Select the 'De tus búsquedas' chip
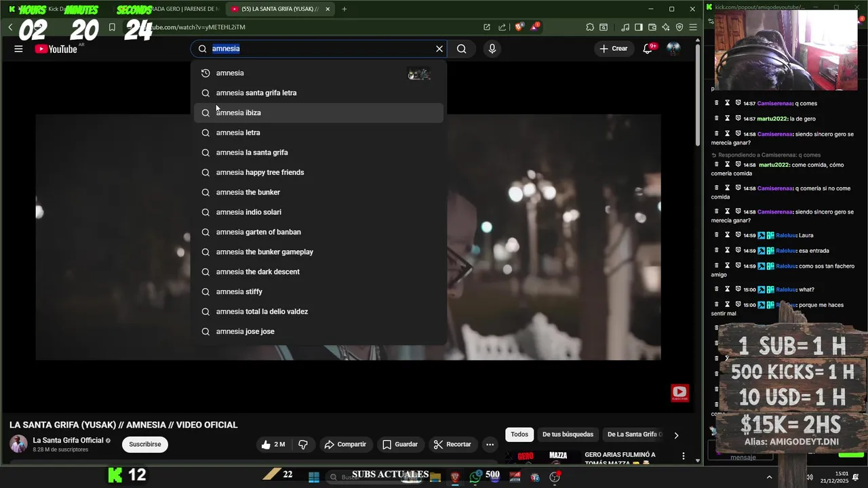The width and height of the screenshot is (868, 488). (568, 434)
